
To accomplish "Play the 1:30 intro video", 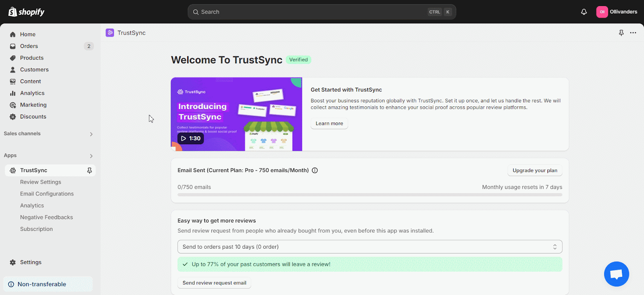I will [x=191, y=138].
